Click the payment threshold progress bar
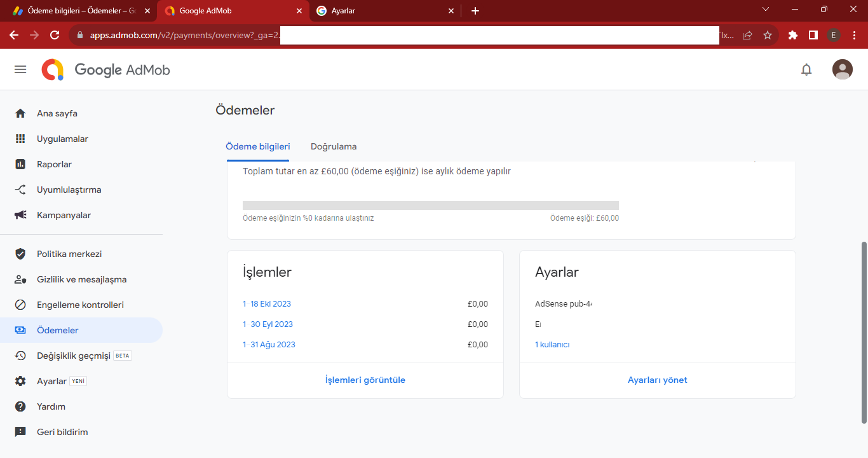The width and height of the screenshot is (868, 458). (431, 205)
